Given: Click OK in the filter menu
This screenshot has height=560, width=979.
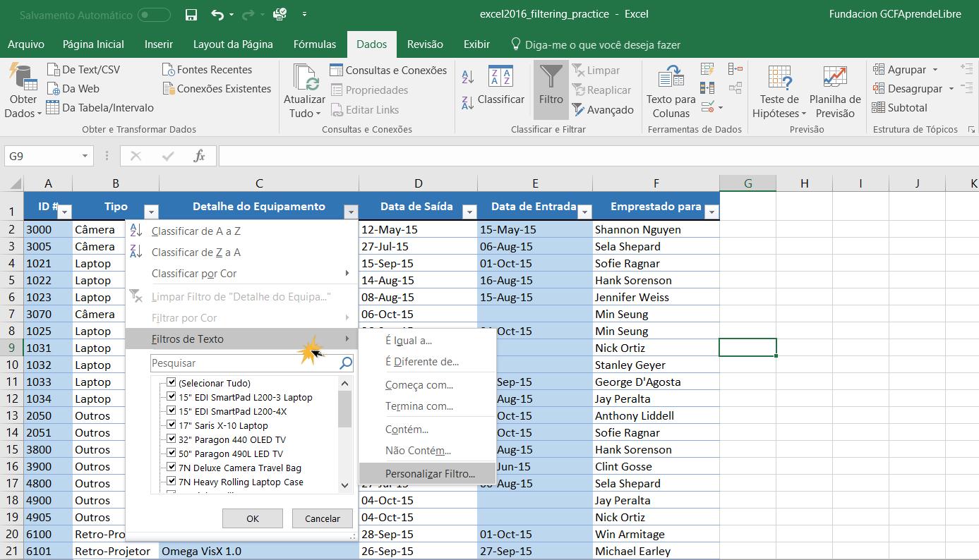Looking at the screenshot, I should 253,518.
